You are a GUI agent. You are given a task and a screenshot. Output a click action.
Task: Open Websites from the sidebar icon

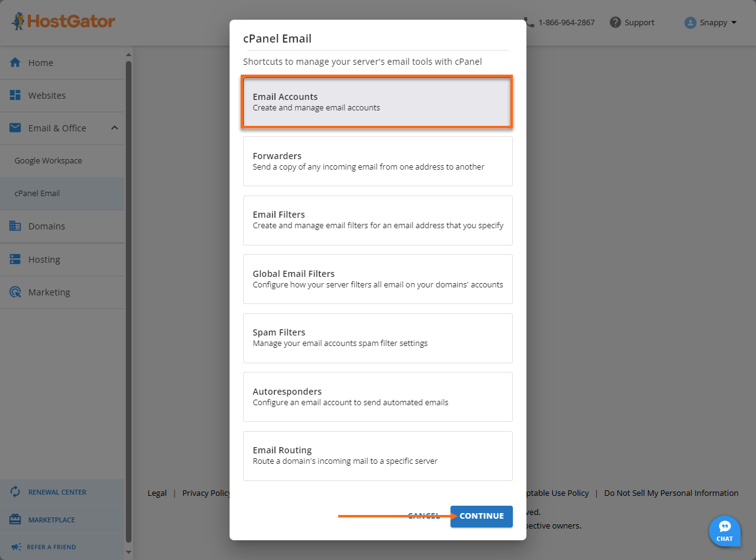point(15,95)
